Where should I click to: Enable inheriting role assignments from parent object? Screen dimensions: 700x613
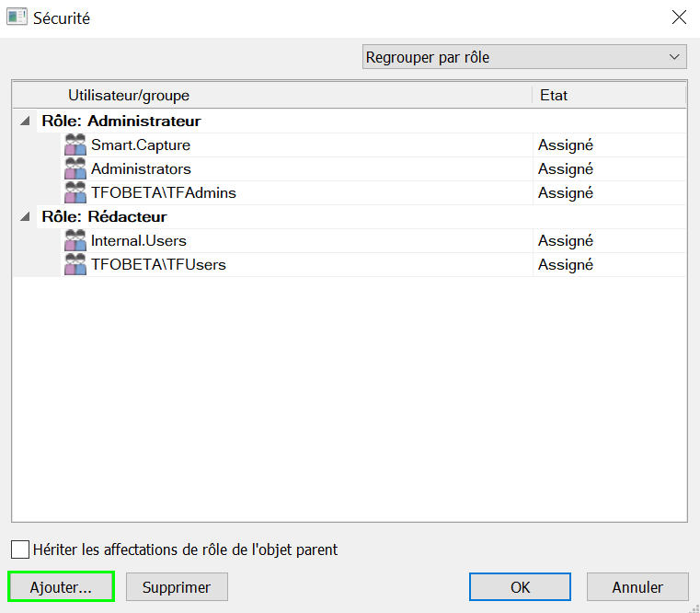coord(20,549)
